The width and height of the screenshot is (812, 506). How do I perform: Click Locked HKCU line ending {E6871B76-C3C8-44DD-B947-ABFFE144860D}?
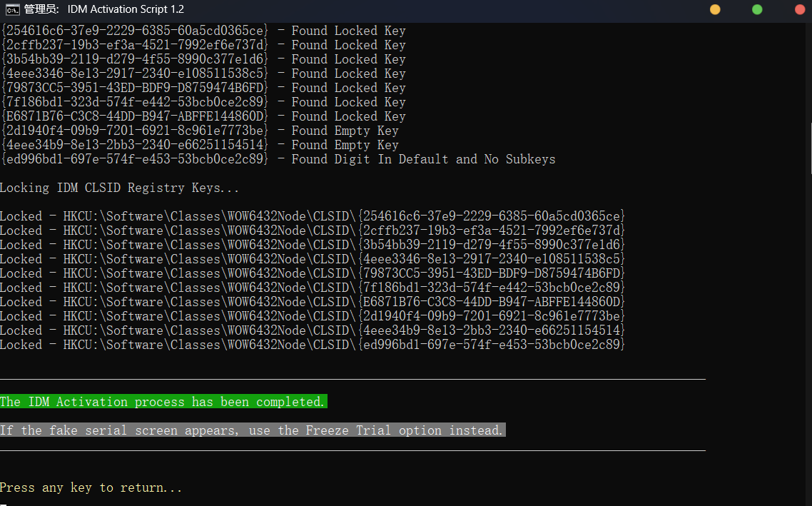pos(313,301)
